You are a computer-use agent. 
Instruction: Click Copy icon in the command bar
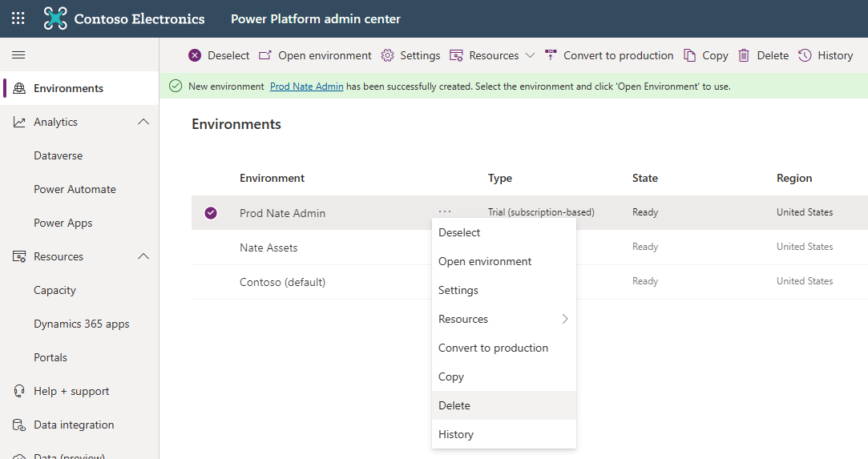click(690, 55)
